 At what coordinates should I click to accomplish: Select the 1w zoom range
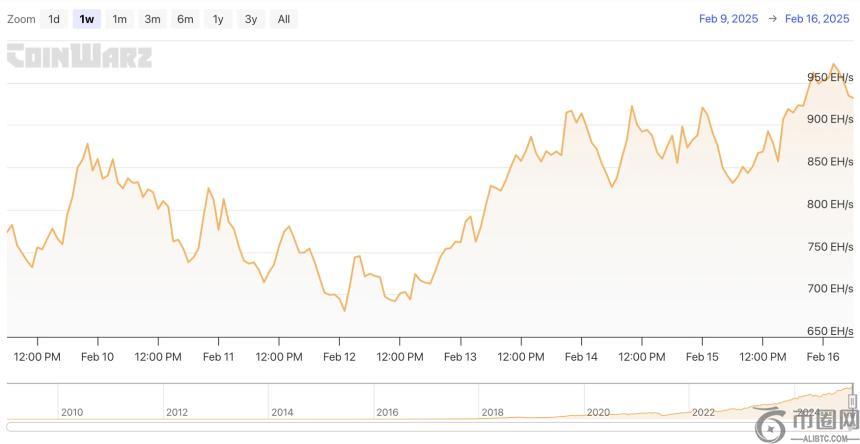coord(87,19)
